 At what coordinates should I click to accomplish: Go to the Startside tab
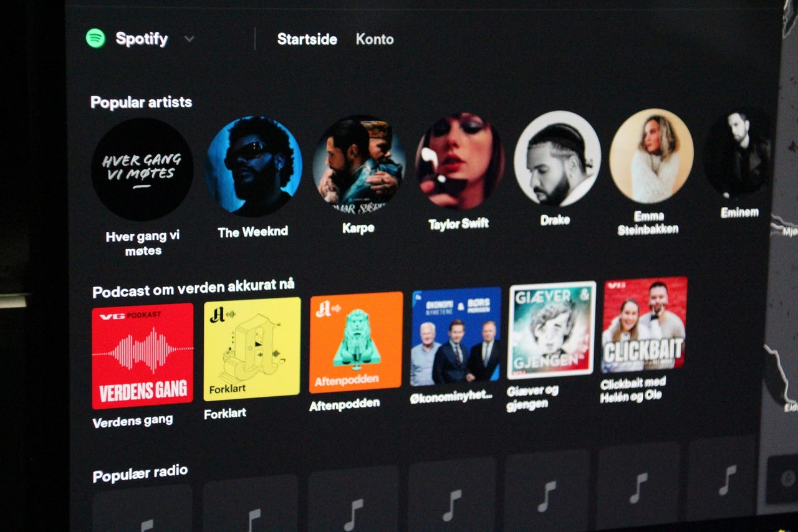pos(307,39)
